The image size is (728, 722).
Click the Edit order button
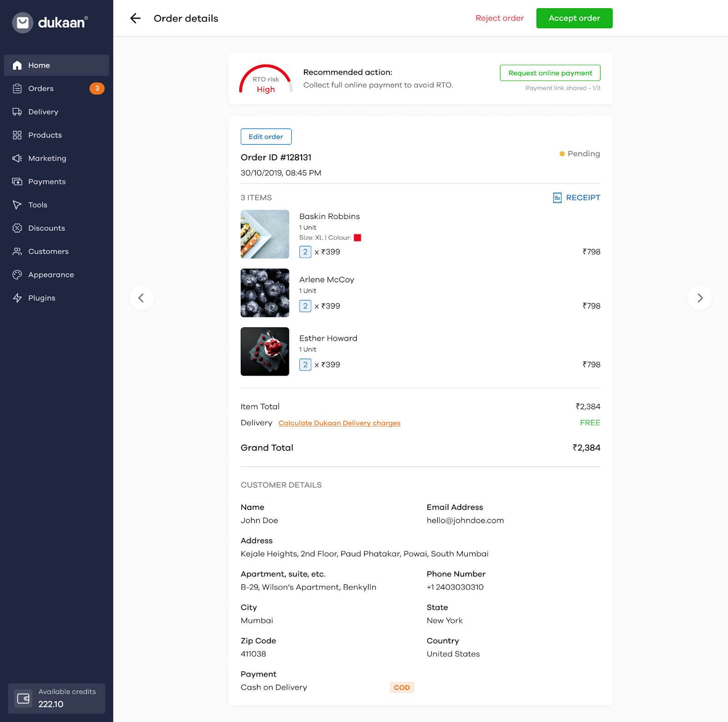[266, 137]
